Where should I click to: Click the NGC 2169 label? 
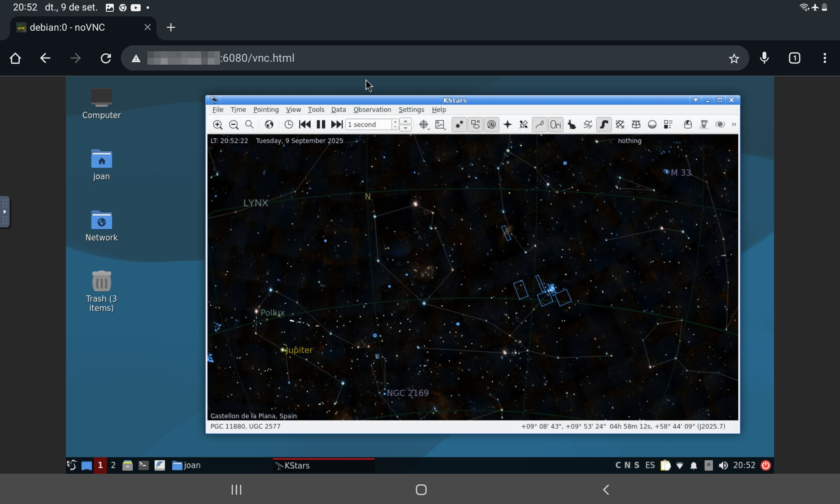pos(407,393)
